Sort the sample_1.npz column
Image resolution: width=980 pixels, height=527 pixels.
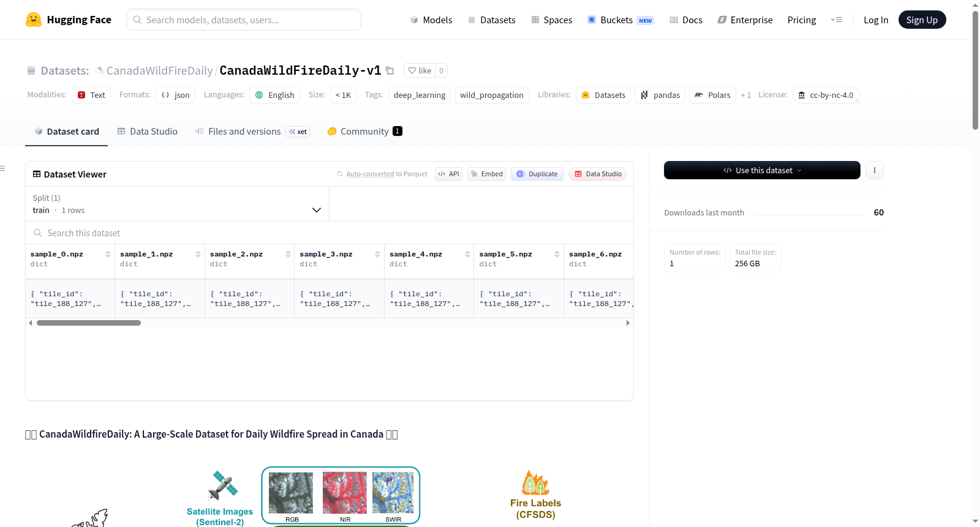click(198, 254)
